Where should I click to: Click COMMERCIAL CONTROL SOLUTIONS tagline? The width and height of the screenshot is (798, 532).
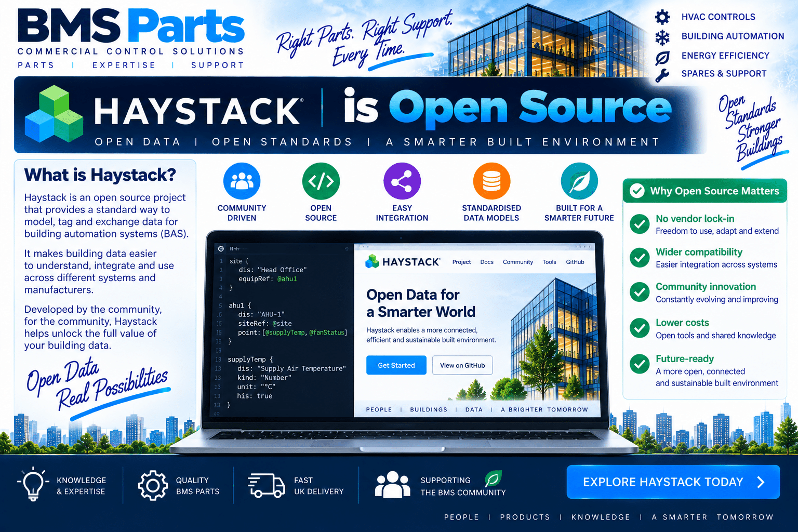pyautogui.click(x=131, y=51)
